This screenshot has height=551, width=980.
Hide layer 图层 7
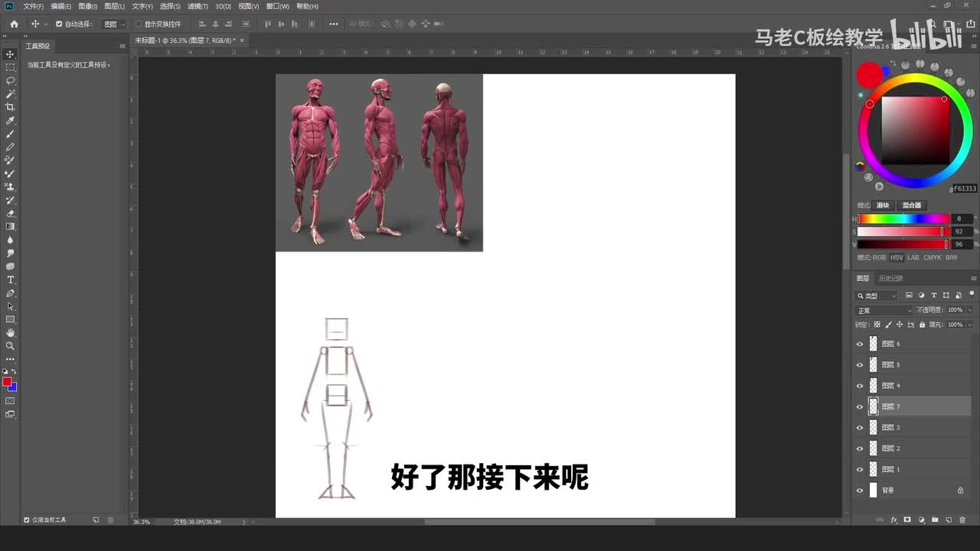tap(860, 407)
